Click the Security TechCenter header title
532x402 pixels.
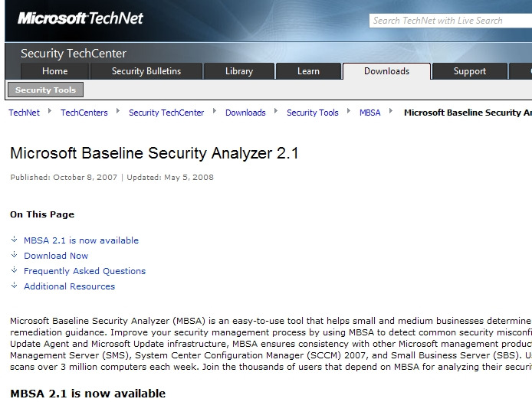(74, 53)
